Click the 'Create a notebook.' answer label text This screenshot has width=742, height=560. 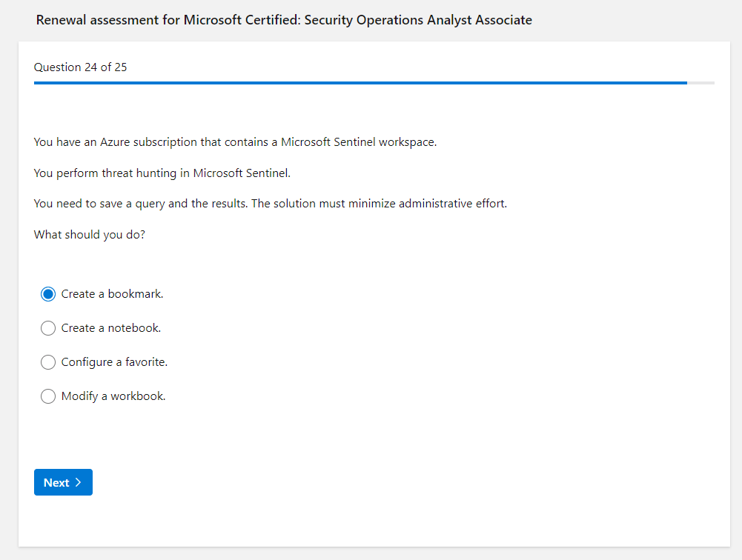[110, 328]
